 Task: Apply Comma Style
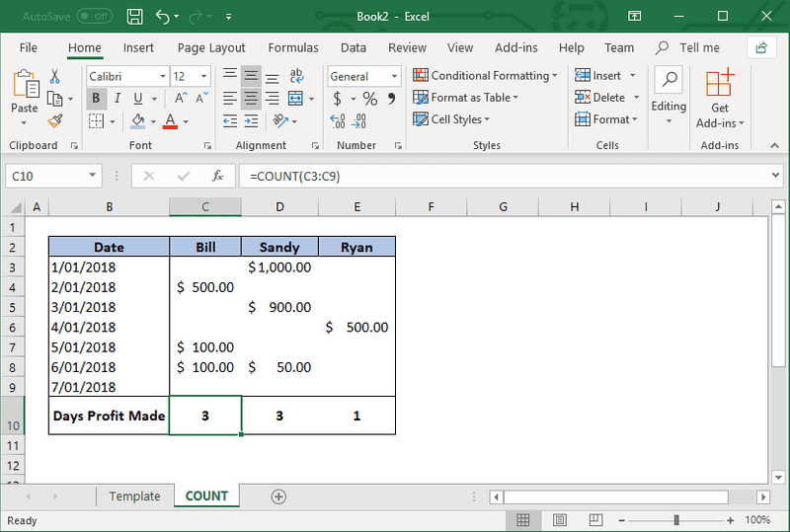(391, 99)
